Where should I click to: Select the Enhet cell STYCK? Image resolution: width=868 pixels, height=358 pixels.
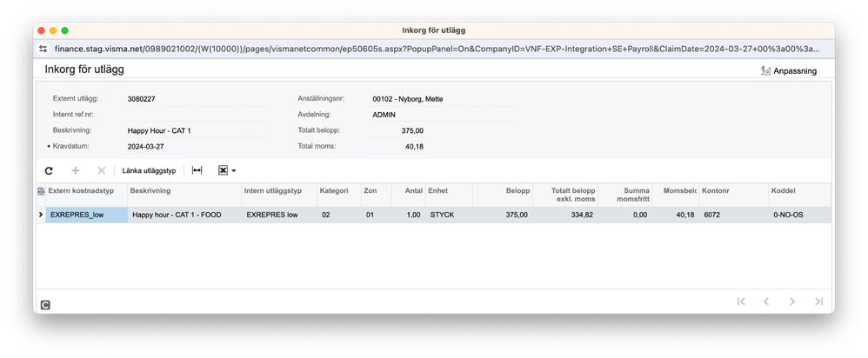coord(449,215)
